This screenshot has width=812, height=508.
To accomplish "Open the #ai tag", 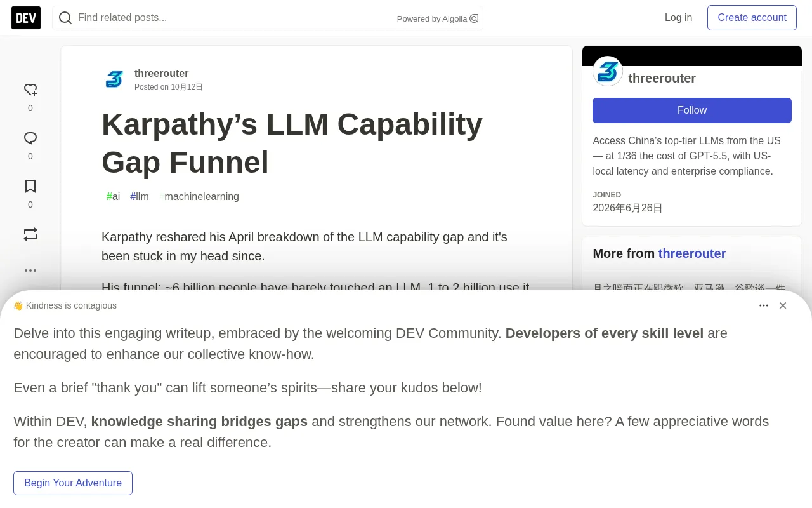I will [113, 197].
